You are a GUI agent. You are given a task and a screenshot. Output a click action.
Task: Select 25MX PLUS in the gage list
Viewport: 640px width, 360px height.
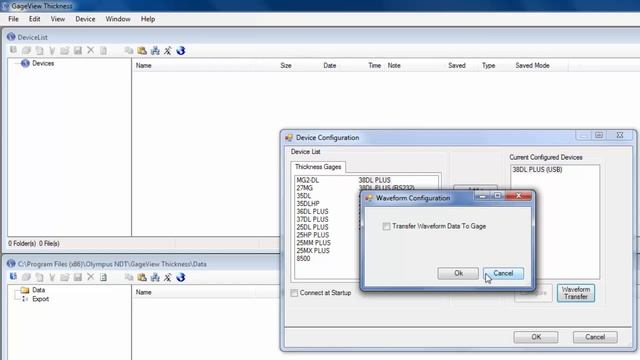tap(313, 251)
